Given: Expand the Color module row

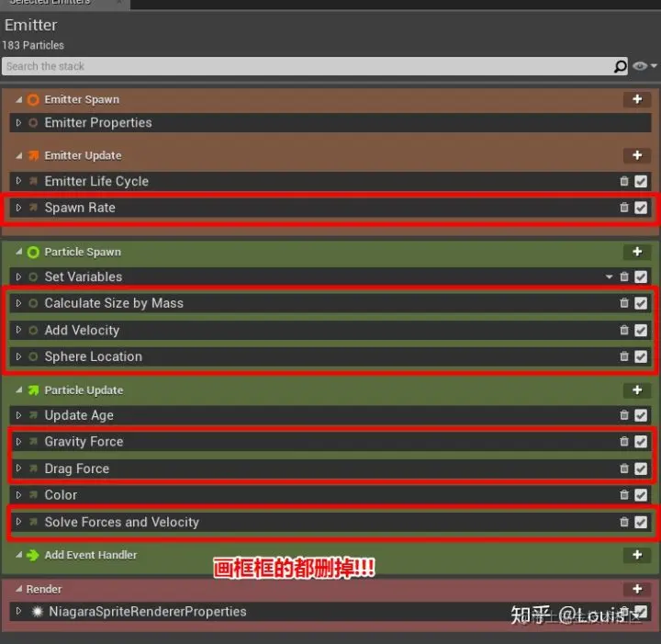Looking at the screenshot, I should 18,494.
